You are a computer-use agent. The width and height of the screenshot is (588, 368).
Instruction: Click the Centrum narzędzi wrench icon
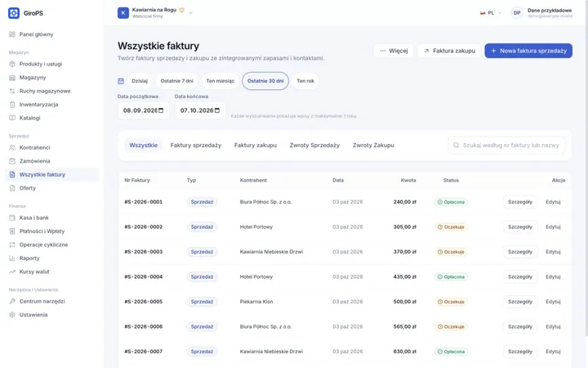coord(12,302)
